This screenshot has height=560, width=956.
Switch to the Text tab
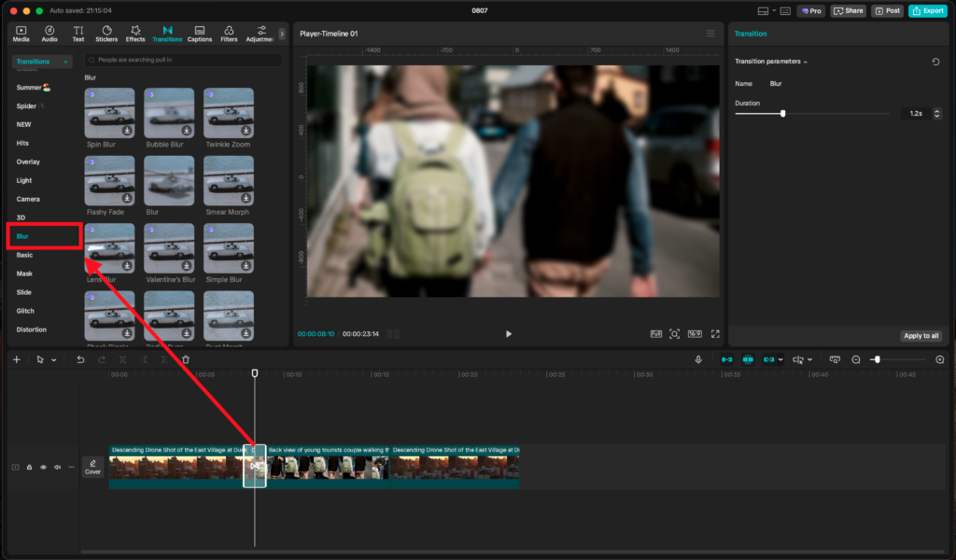[78, 34]
